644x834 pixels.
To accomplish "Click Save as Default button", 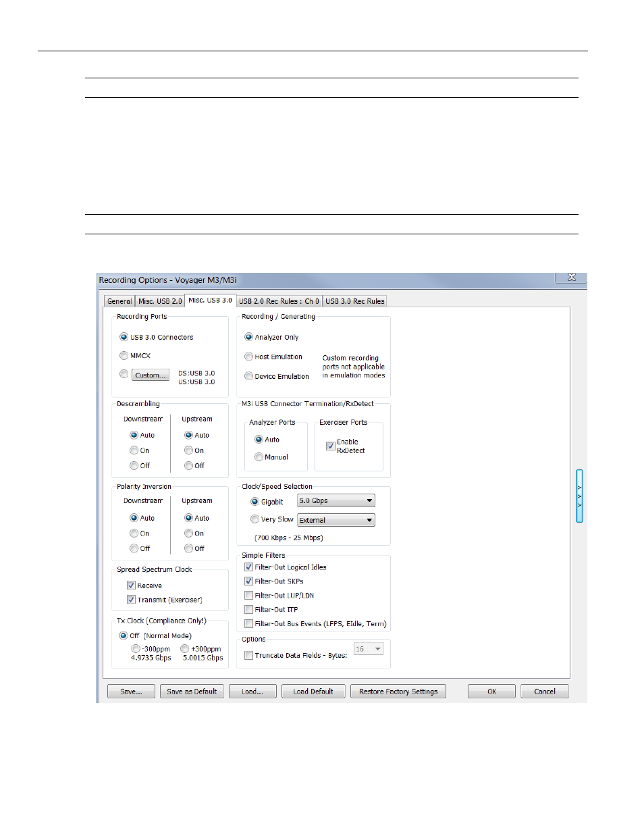I will tap(192, 692).
